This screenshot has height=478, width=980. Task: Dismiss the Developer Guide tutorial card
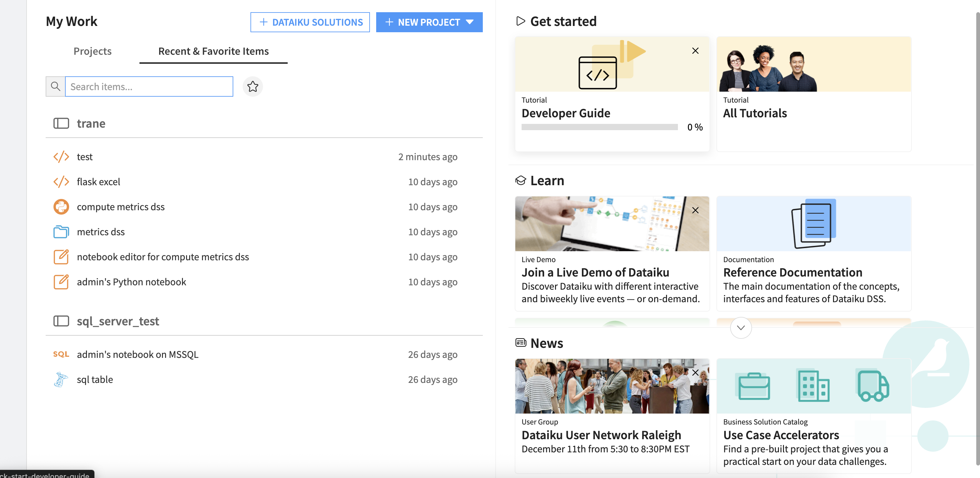pos(695,51)
